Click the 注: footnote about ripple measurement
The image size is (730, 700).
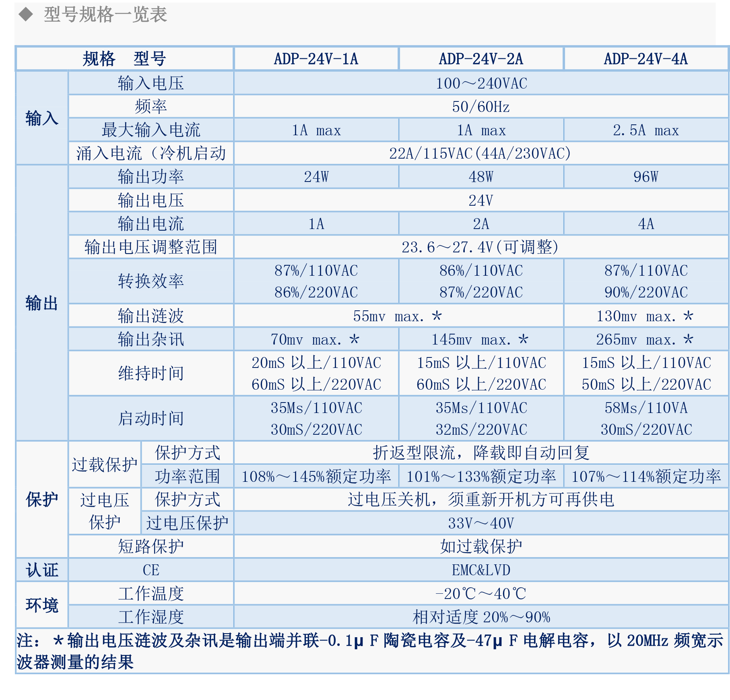coord(370,651)
